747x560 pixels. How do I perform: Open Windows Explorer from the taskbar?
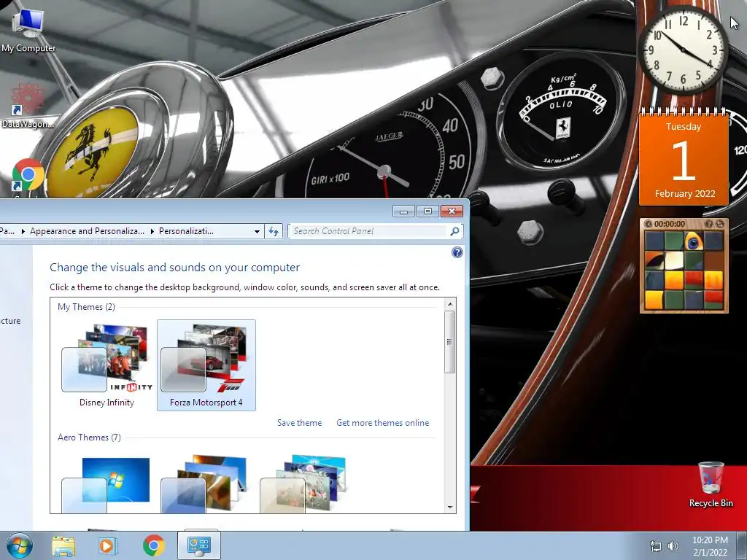63,545
